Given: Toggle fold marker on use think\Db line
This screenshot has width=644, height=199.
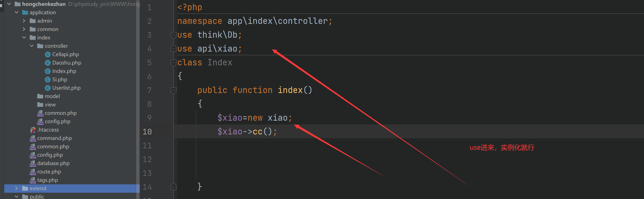Looking at the screenshot, I should coord(173,35).
